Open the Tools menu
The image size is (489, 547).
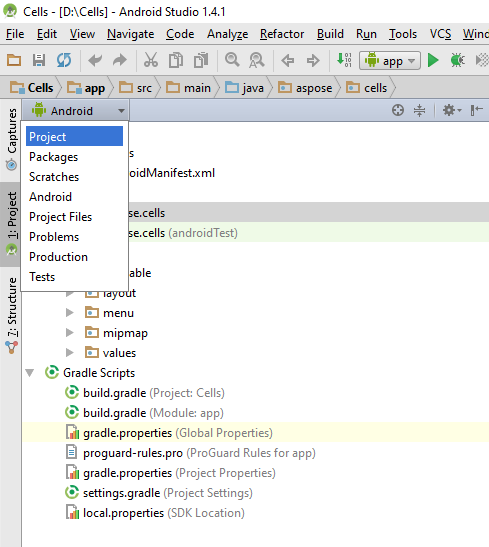tap(403, 34)
